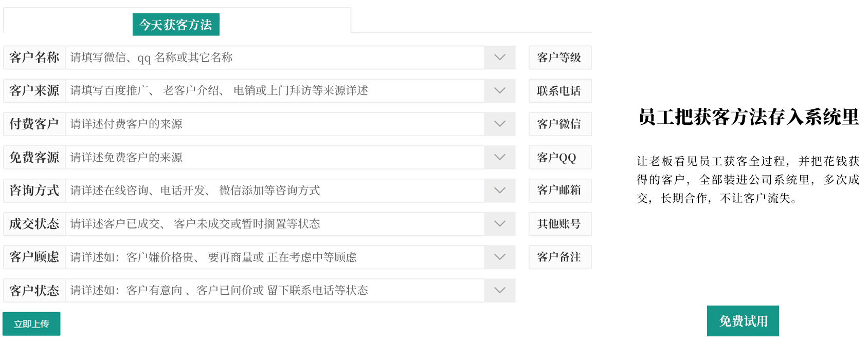Choose the 客户QQ button
The height and width of the screenshot is (342, 868).
[x=559, y=157]
